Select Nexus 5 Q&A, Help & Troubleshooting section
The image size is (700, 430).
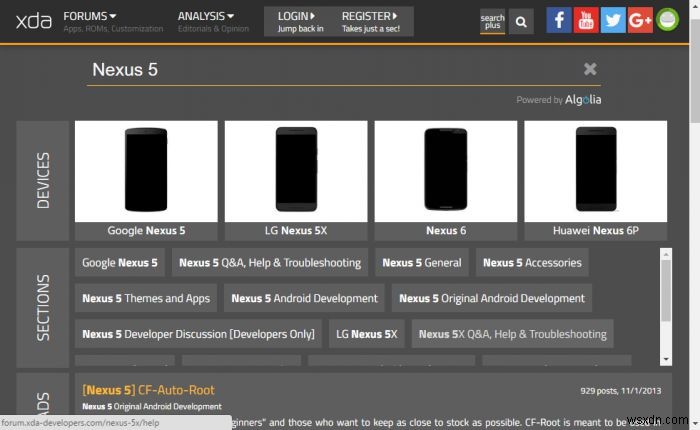coord(270,263)
